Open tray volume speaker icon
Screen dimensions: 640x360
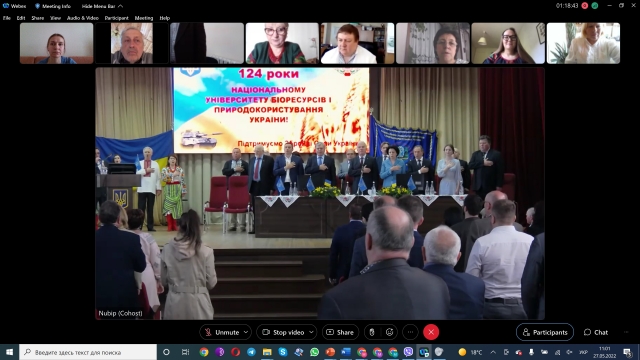(x=569, y=352)
